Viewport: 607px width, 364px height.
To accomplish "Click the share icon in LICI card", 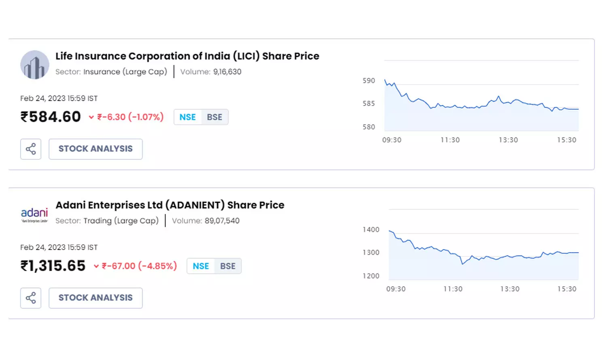I will pos(31,149).
